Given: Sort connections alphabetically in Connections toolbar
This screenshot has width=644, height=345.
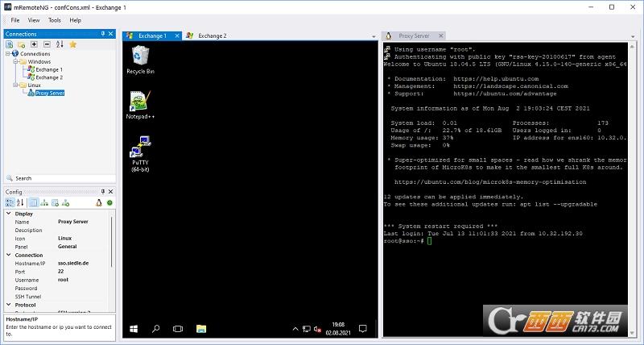Looking at the screenshot, I should point(60,44).
